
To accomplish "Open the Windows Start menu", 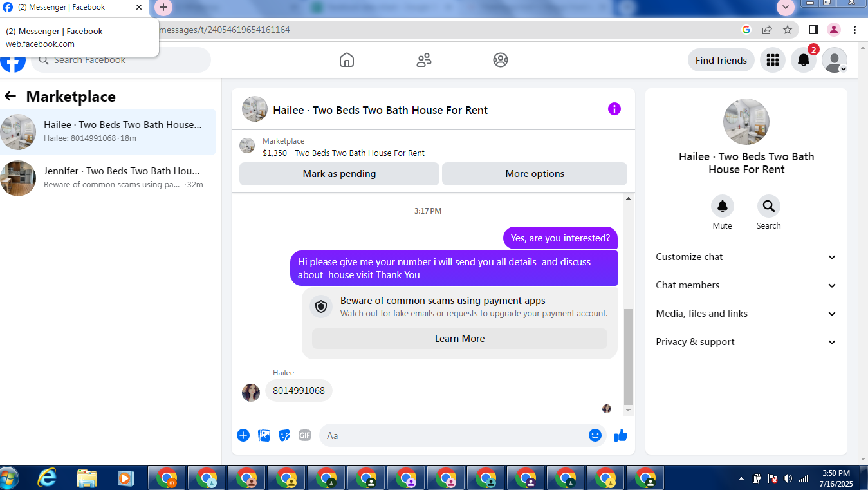I will tap(9, 478).
